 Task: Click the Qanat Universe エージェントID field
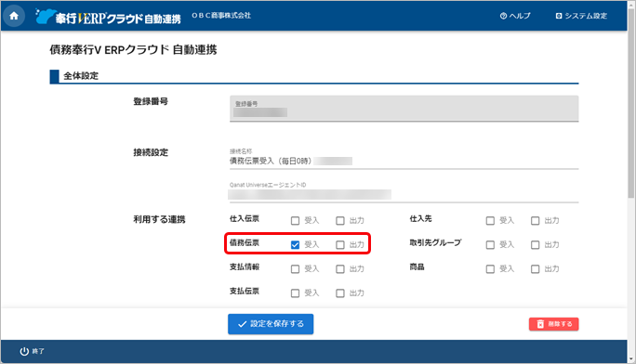pyautogui.click(x=404, y=191)
